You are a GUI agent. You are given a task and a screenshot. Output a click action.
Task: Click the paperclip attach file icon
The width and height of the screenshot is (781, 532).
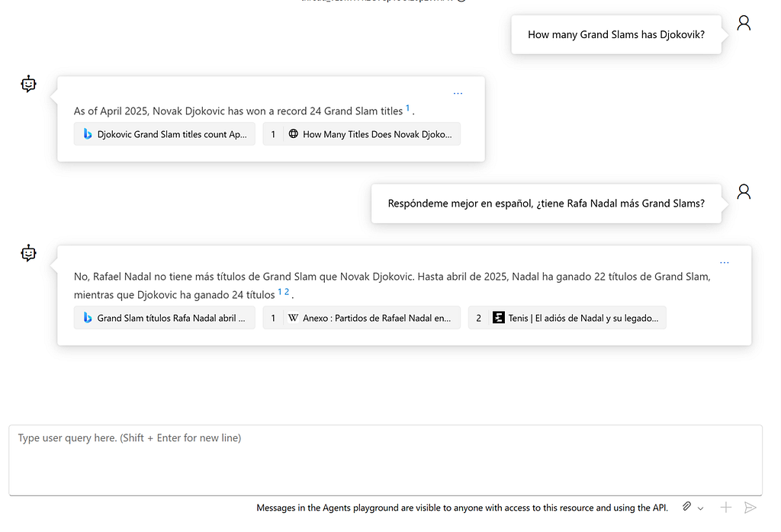pyautogui.click(x=686, y=507)
